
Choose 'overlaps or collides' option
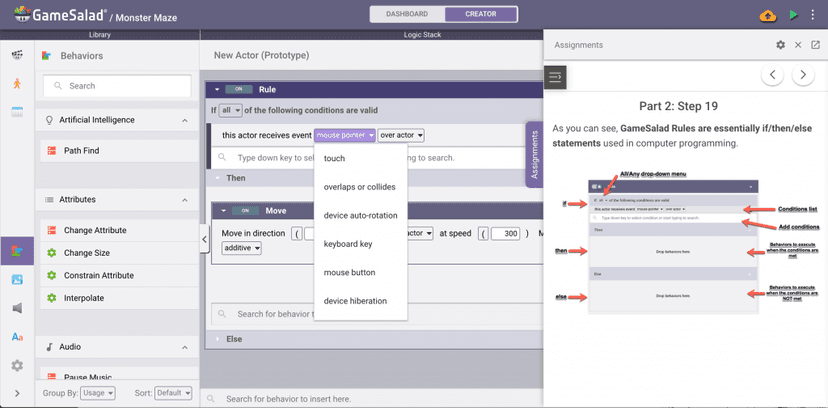[x=360, y=187]
